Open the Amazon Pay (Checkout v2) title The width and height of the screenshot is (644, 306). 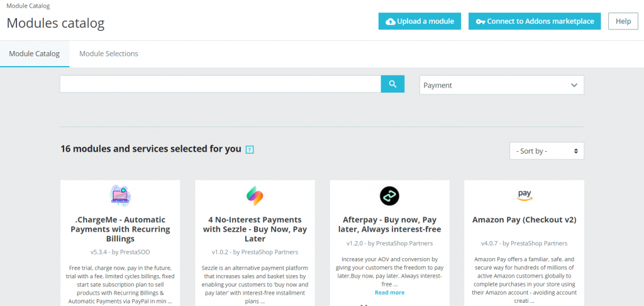525,220
